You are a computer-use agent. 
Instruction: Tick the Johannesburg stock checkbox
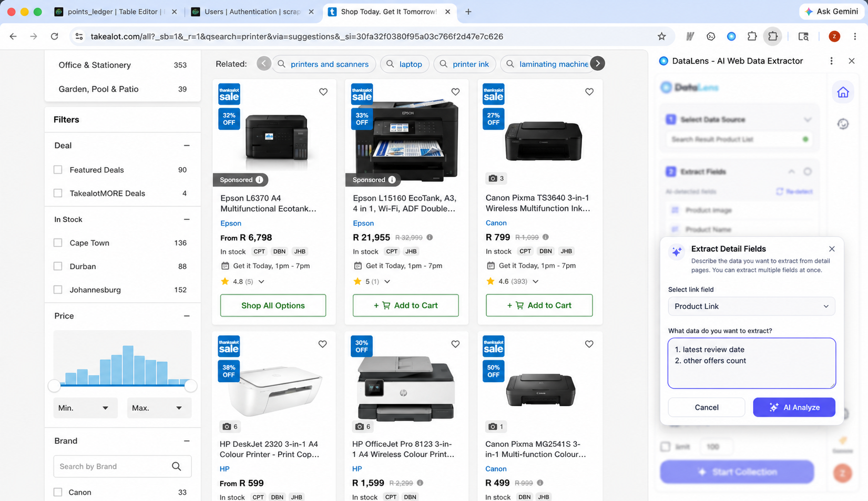58,290
